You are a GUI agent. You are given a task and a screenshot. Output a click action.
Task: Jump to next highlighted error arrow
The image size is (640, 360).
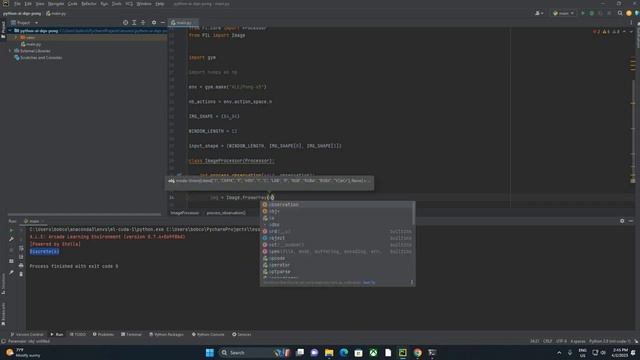click(631, 31)
